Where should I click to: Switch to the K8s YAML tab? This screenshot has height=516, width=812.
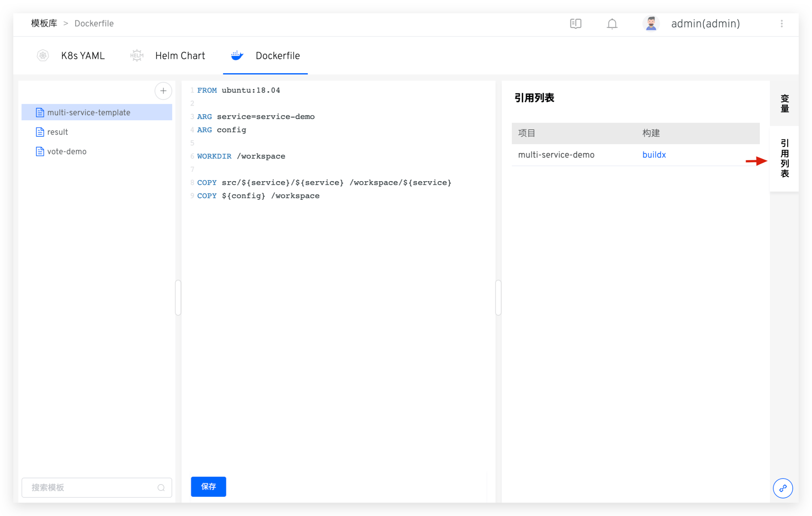point(83,55)
